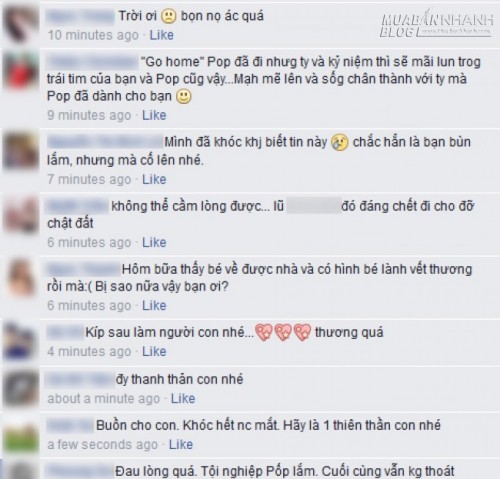Like the "Hôm bữa thấy bé" comment

click(154, 305)
